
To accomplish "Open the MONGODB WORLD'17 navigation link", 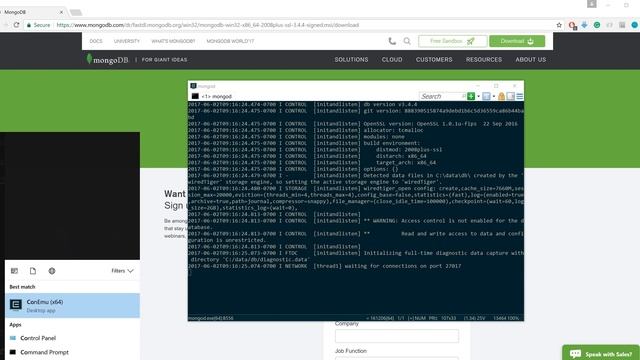I will tap(230, 41).
